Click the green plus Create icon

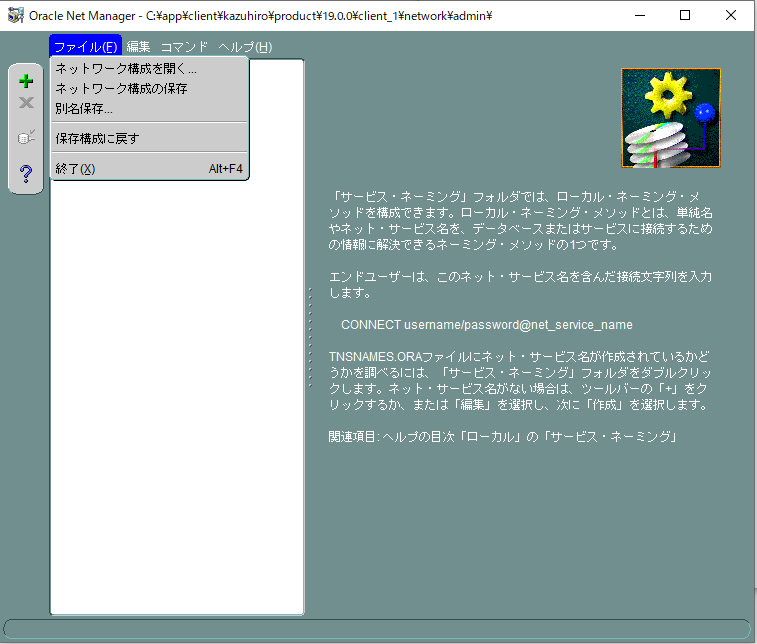click(26, 81)
